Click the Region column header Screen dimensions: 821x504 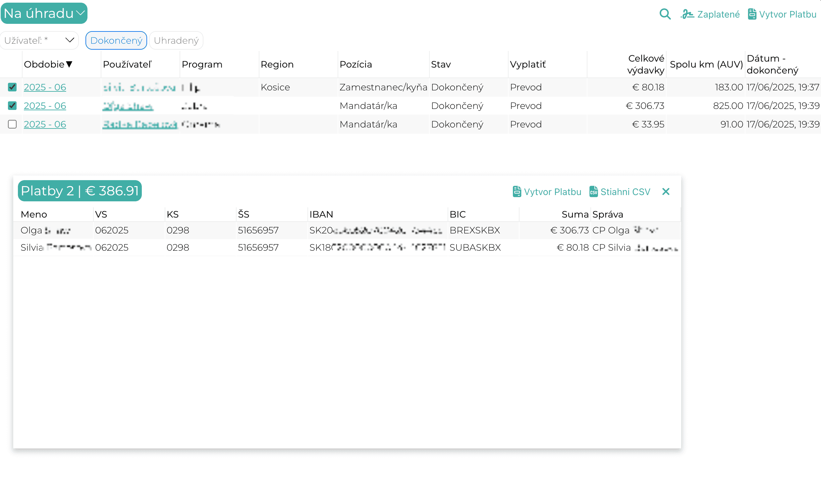(277, 64)
